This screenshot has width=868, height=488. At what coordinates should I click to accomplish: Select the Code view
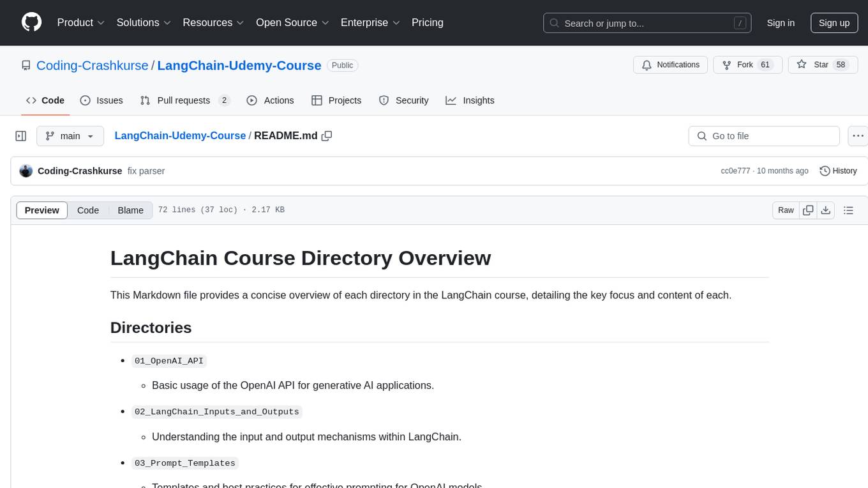tap(88, 210)
